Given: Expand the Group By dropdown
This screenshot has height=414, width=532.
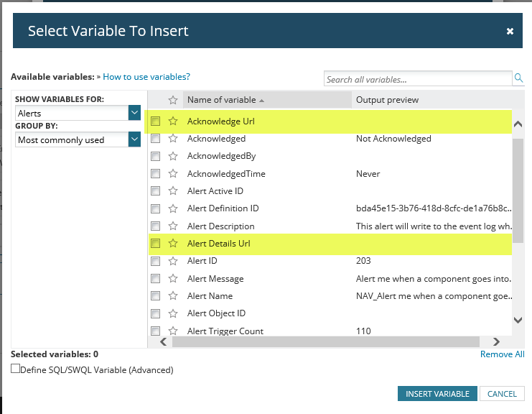Looking at the screenshot, I should [134, 140].
